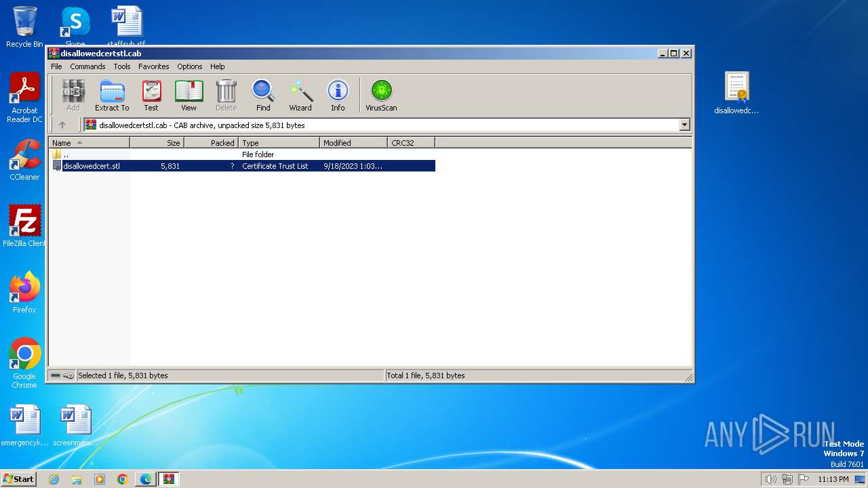Select the parent folder '..' row
The image size is (868, 488).
coord(242,155)
